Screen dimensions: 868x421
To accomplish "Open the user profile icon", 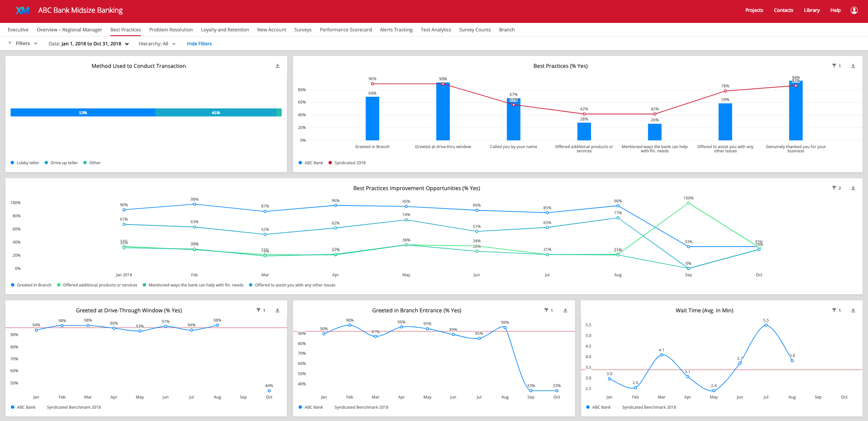I will (854, 10).
